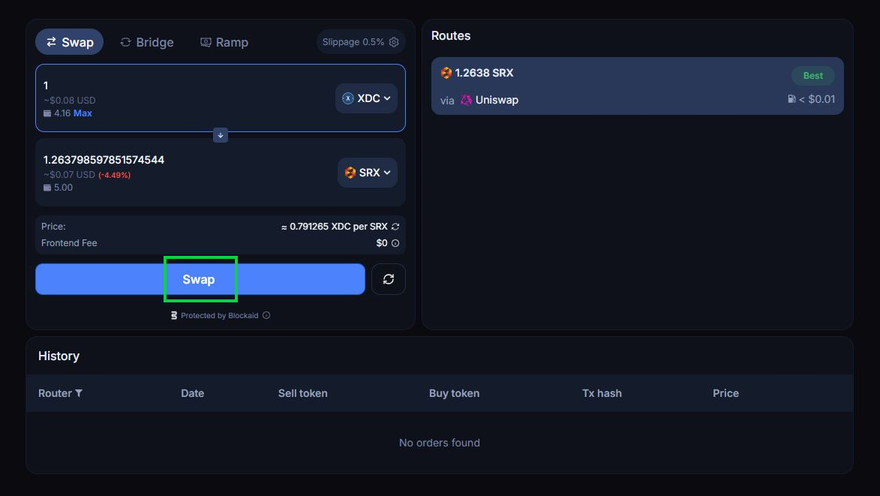Screen dimensions: 880x496
Task: Switch to the Ramp tab
Action: (224, 42)
